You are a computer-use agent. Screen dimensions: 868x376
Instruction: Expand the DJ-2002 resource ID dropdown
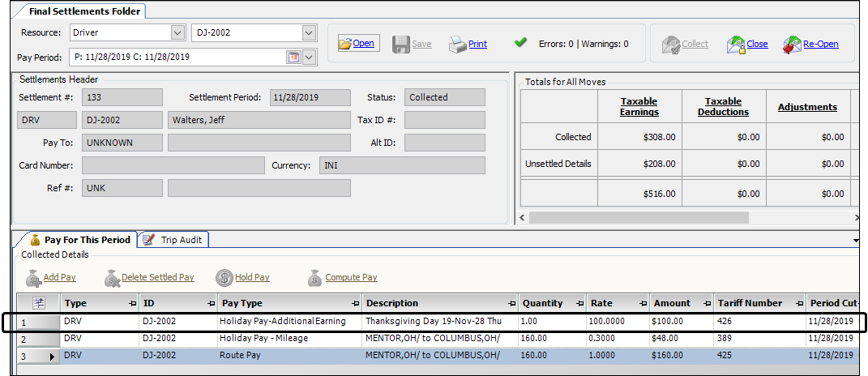[x=308, y=33]
